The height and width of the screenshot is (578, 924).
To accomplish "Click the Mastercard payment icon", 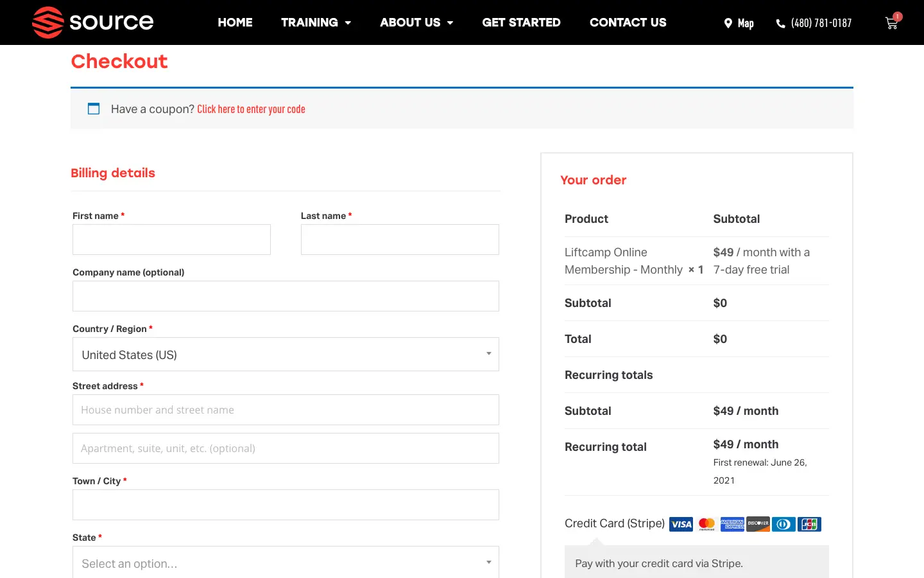I will pyautogui.click(x=706, y=524).
